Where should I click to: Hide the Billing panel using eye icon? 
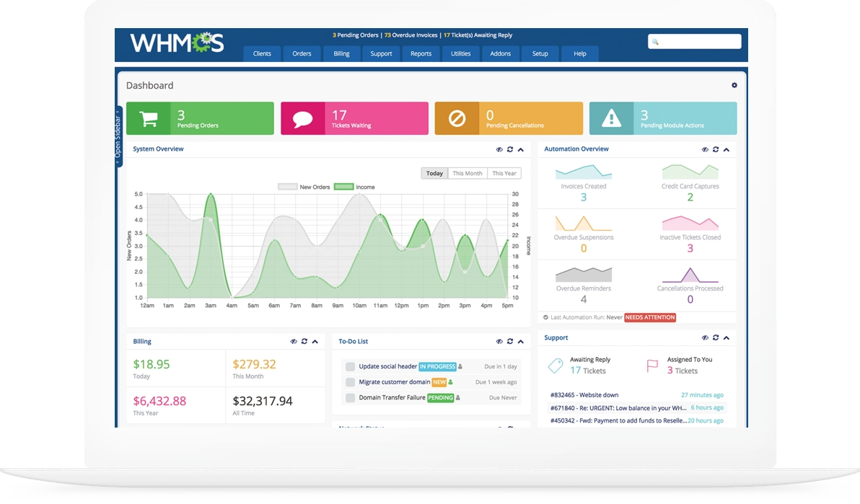[293, 342]
